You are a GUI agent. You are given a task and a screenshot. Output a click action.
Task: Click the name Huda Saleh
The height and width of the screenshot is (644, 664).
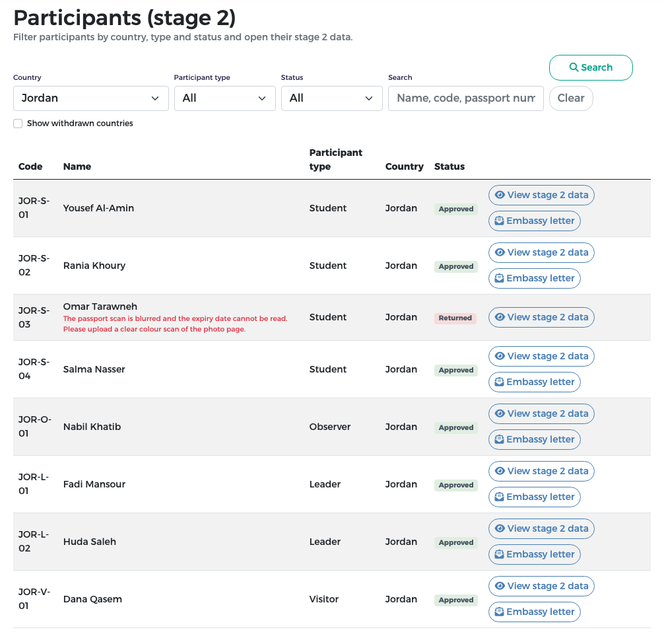click(89, 542)
